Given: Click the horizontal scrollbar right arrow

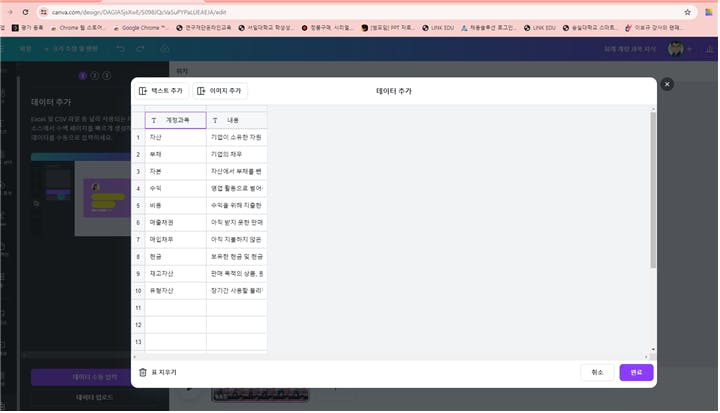Looking at the screenshot, I should point(646,357).
